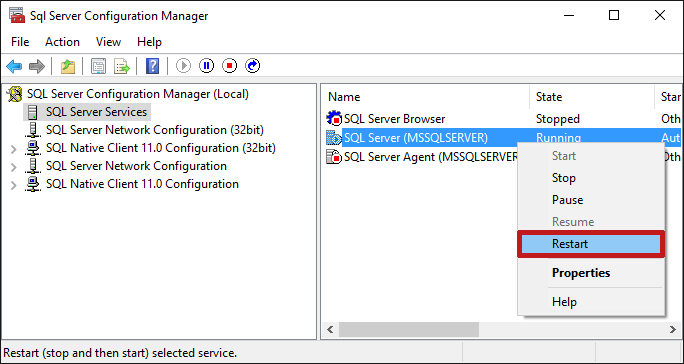Select SQL Server Services label in tree
684x364 pixels.
pyautogui.click(x=96, y=112)
